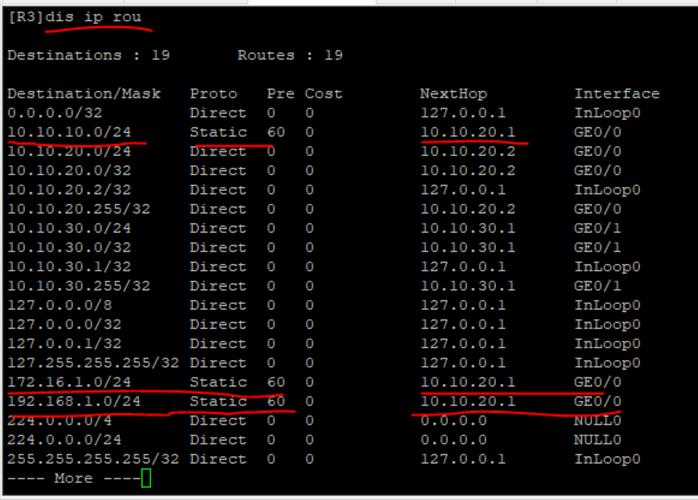Select destination 10.10.20.255/32 entry
The height and width of the screenshot is (500, 698).
(x=79, y=209)
